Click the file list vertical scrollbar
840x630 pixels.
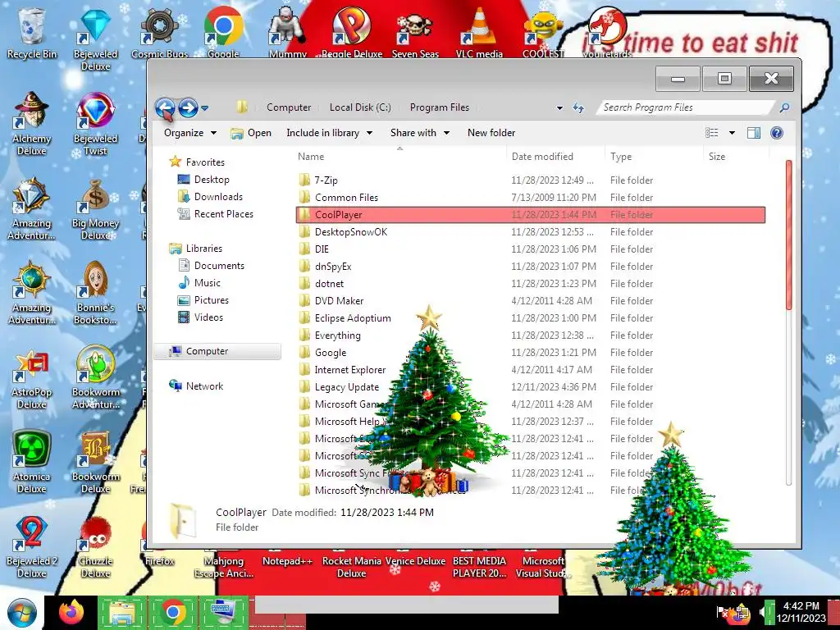click(x=788, y=234)
